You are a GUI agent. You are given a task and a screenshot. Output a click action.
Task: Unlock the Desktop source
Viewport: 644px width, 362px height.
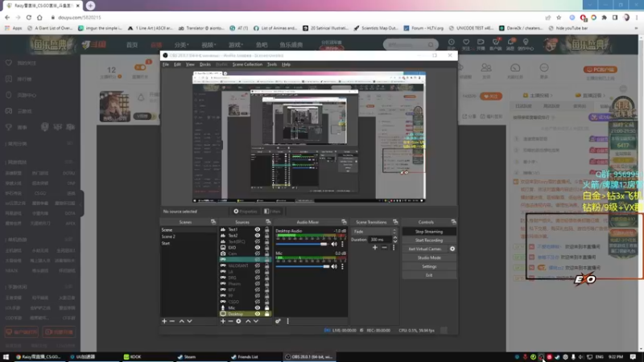(267, 314)
